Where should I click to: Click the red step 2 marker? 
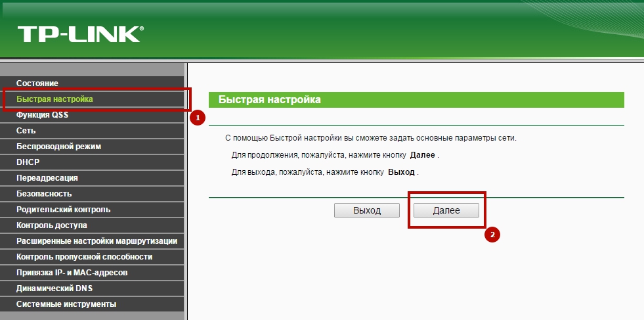492,233
